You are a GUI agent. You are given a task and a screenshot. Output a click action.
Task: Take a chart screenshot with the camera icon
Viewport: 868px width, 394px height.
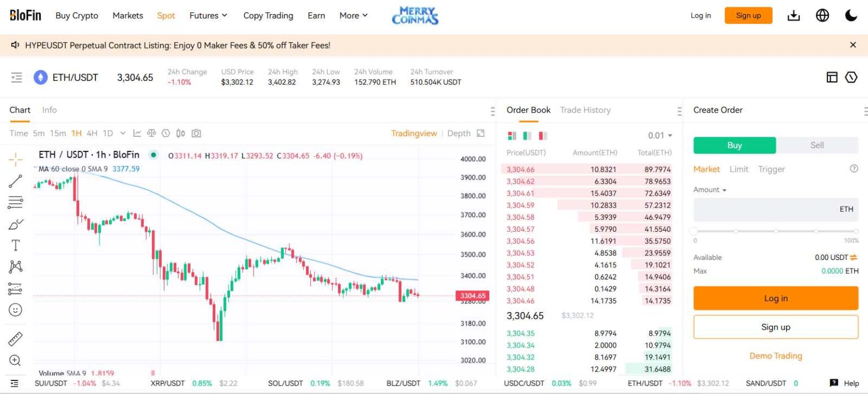pyautogui.click(x=196, y=133)
